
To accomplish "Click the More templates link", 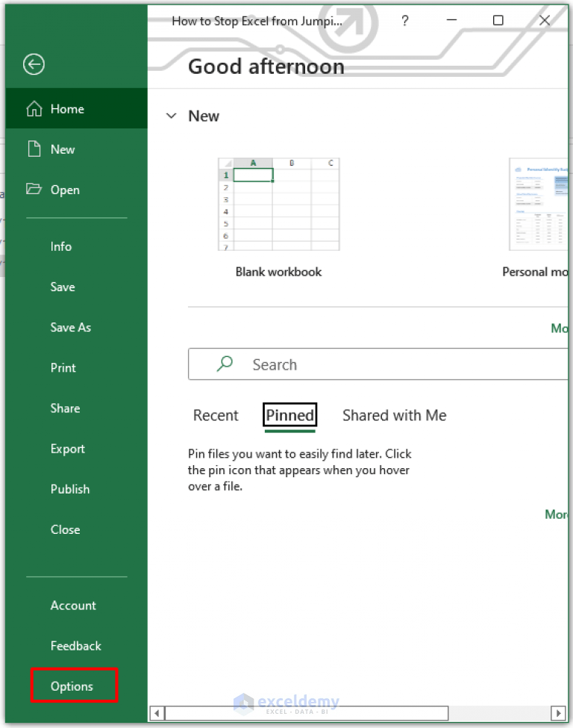I will tap(560, 329).
